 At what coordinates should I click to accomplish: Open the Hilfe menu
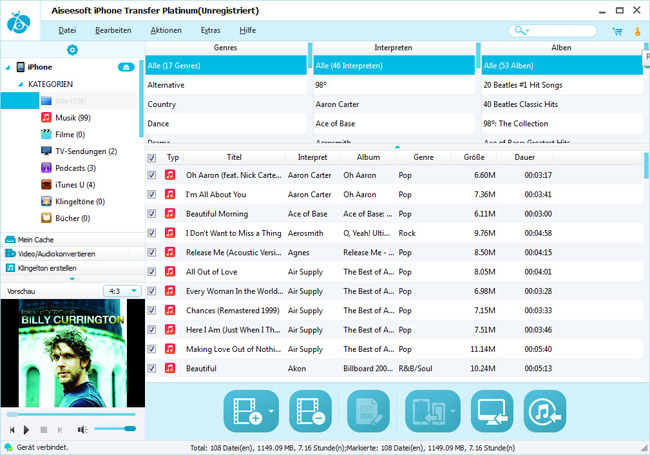(x=247, y=30)
